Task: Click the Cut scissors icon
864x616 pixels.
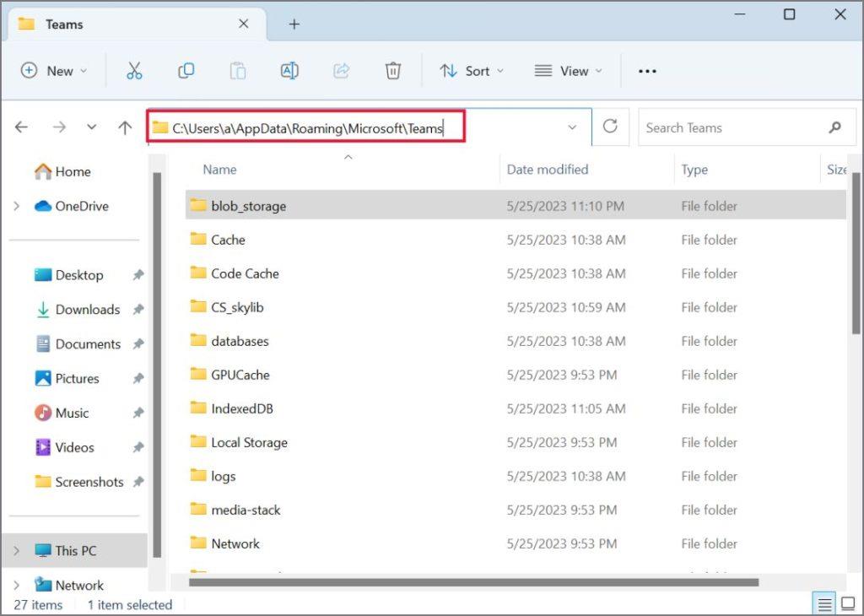Action: point(134,71)
